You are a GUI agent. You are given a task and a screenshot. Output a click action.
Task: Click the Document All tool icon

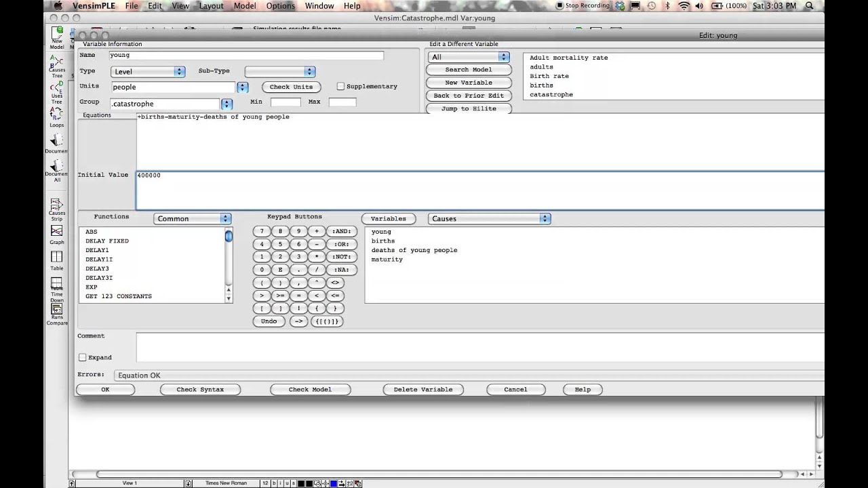point(57,171)
